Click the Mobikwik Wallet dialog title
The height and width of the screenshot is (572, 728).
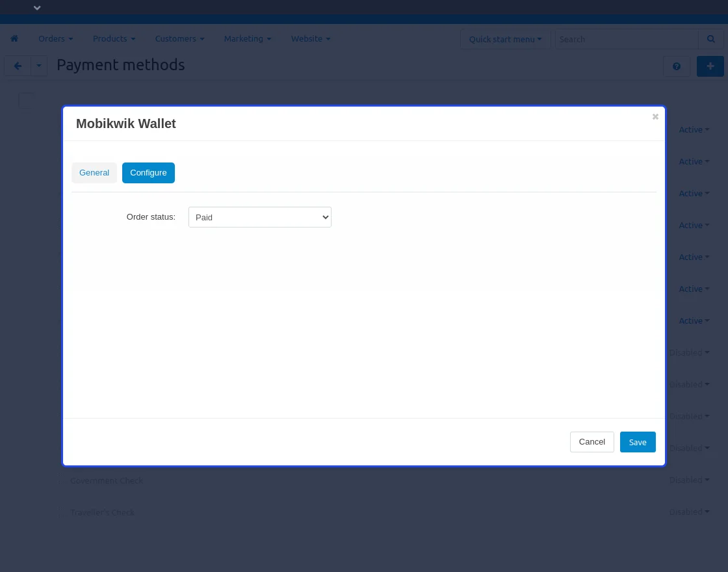(126, 123)
